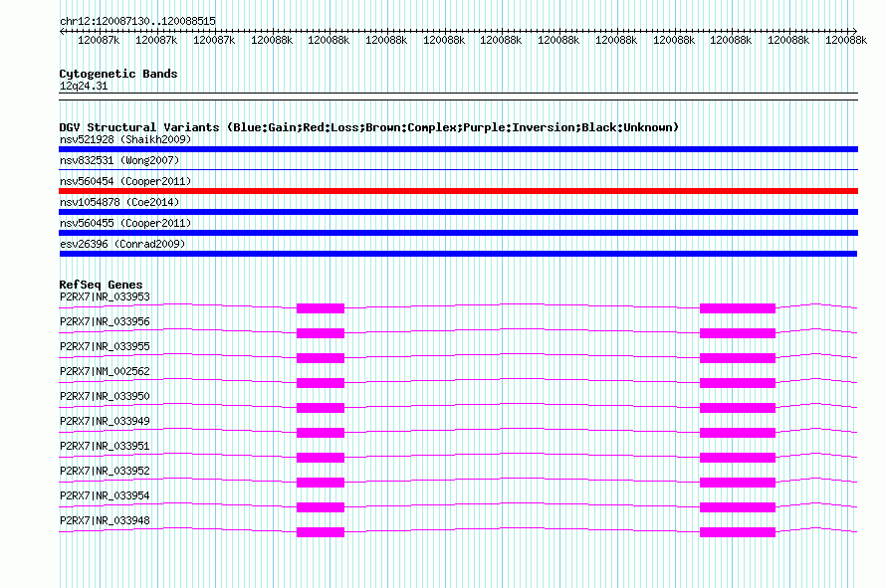Open the P2RX7|NR_033949 transcript label
Image resolution: width=886 pixels, height=588 pixels.
point(105,421)
